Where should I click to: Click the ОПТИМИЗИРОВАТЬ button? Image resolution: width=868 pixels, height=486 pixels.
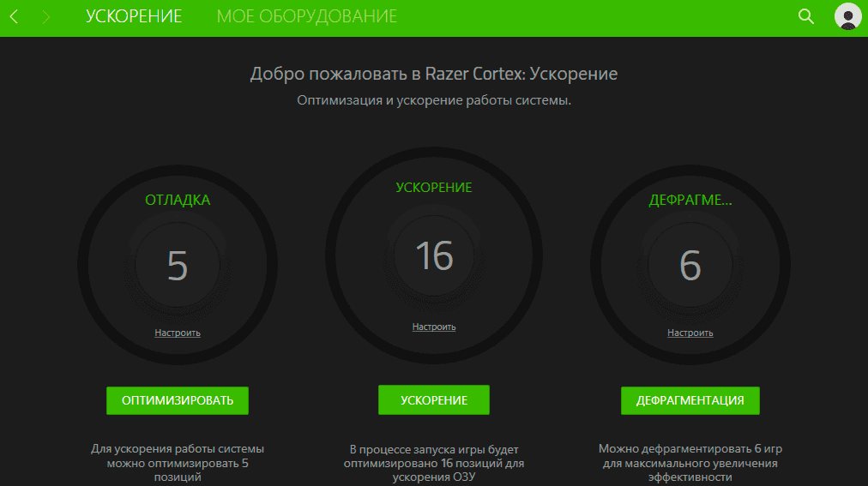178,400
